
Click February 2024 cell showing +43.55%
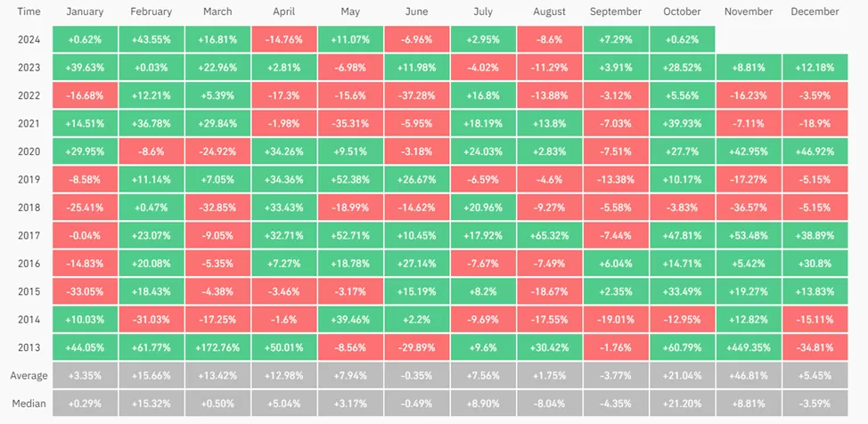click(151, 39)
